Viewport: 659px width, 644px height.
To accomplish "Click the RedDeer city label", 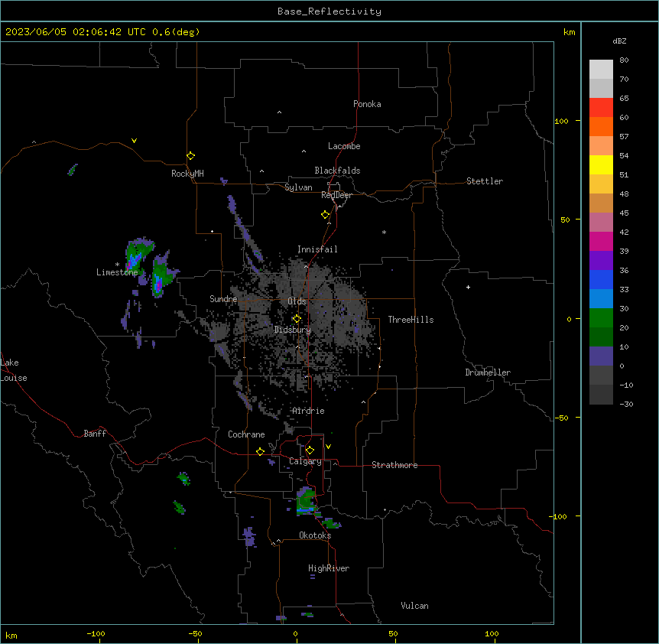I will [x=336, y=195].
